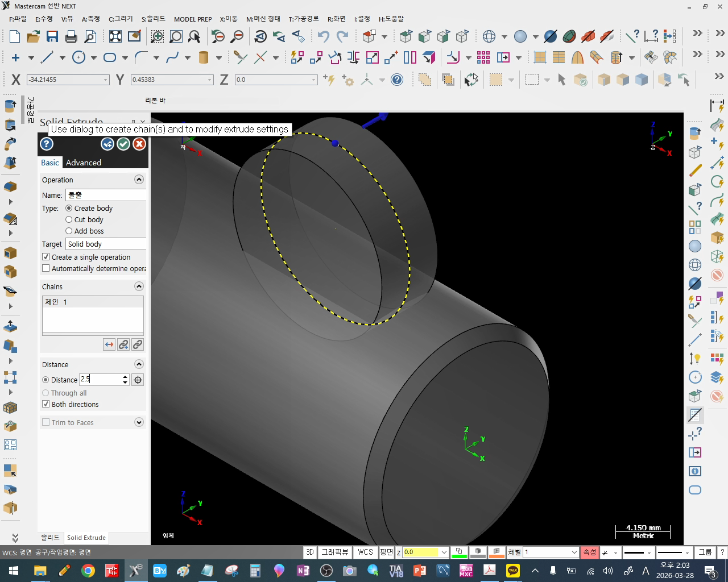
Task: Click the New file icon
Action: (x=15, y=37)
